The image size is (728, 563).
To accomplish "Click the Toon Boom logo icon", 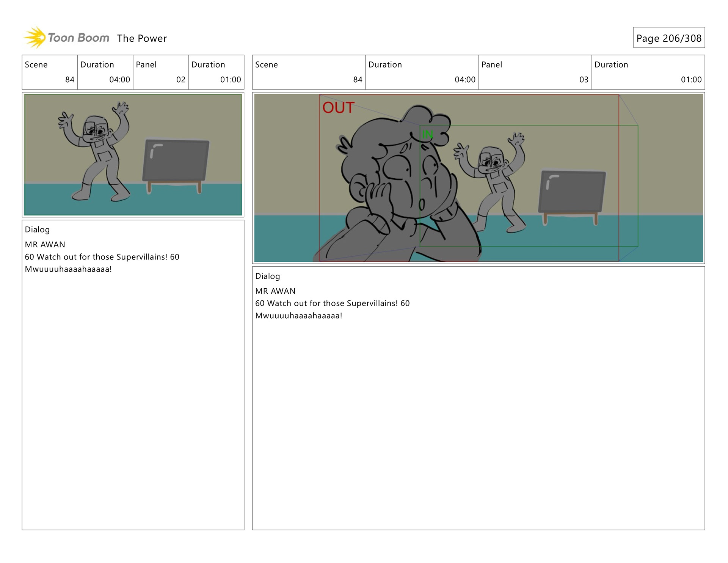I will click(x=35, y=38).
